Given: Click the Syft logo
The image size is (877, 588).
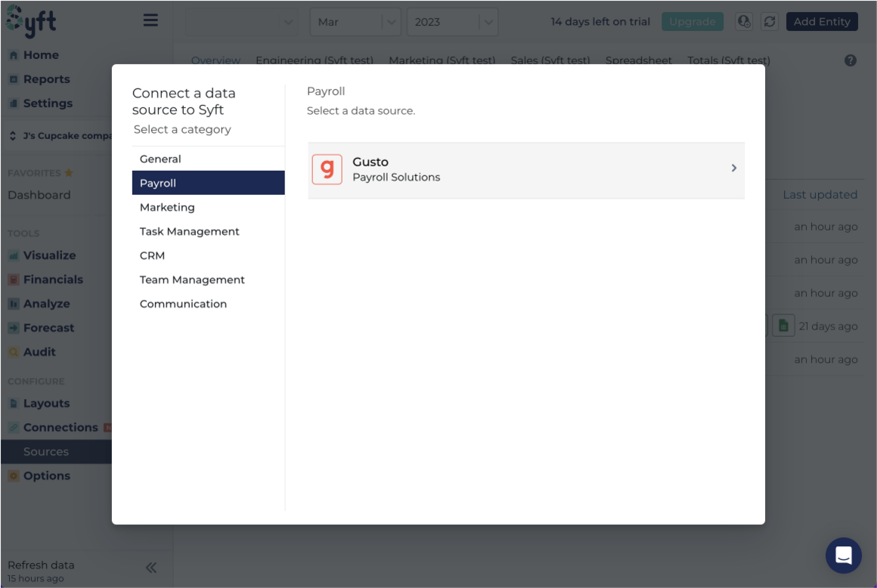Looking at the screenshot, I should coord(31,21).
